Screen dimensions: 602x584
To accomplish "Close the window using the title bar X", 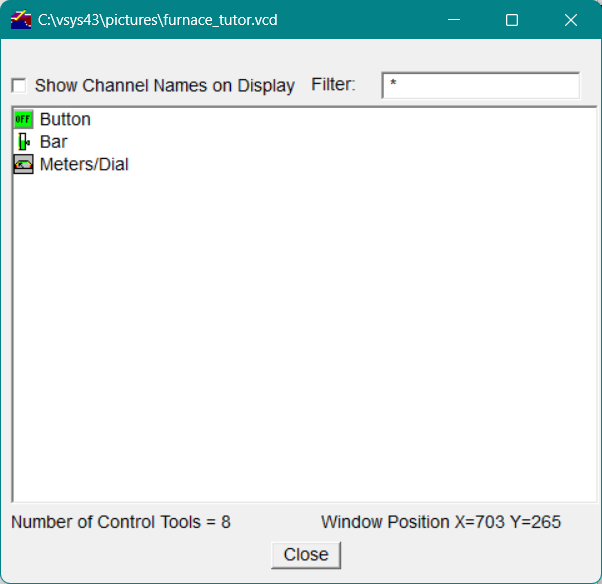I will 571,20.
